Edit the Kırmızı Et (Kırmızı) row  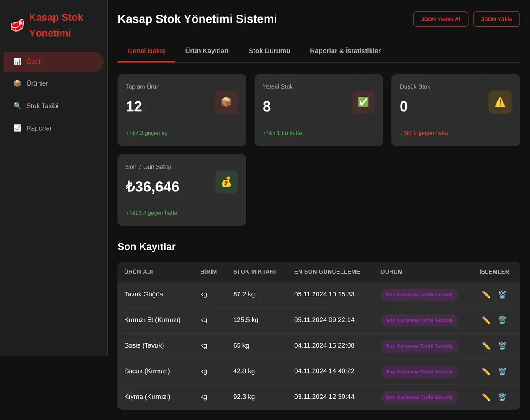tap(486, 320)
